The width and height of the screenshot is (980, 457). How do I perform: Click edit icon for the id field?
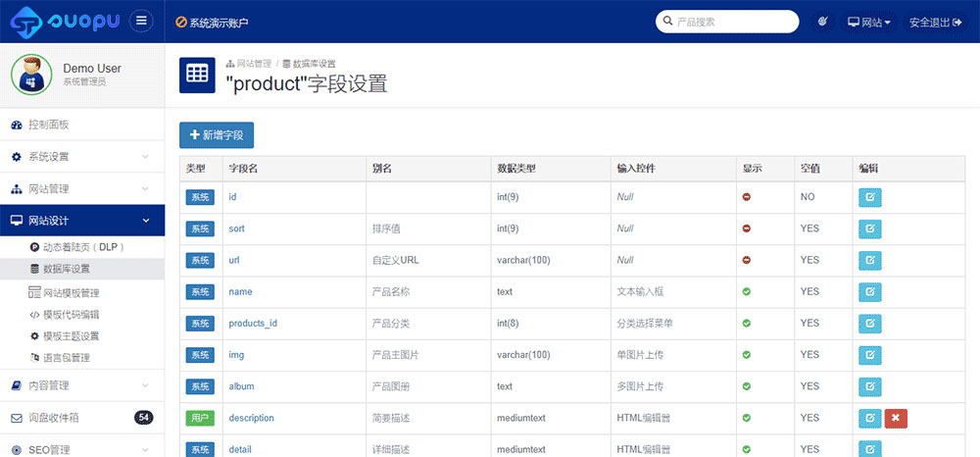pos(868,197)
